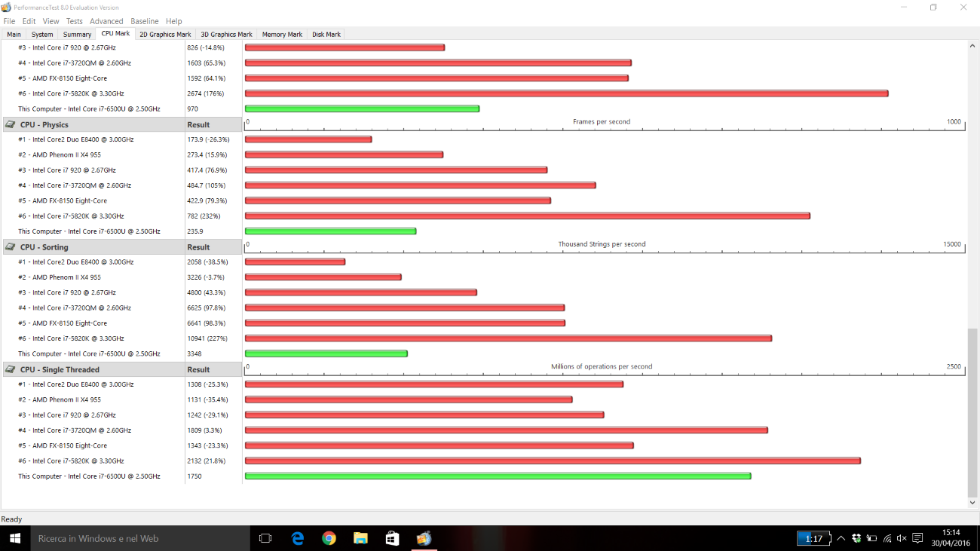This screenshot has width=980, height=551.
Task: Open the Baseline menu
Action: (145, 21)
